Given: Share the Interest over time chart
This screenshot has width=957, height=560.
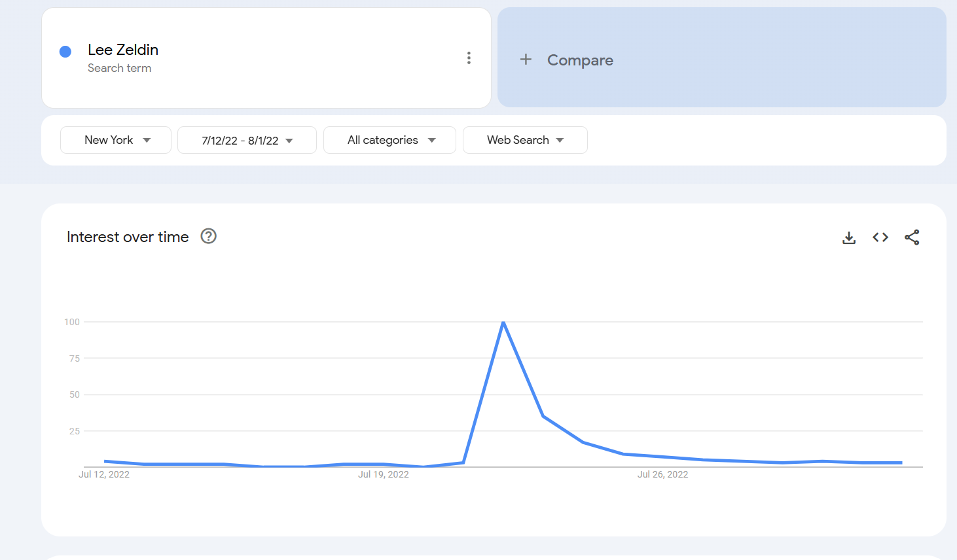Looking at the screenshot, I should (912, 237).
